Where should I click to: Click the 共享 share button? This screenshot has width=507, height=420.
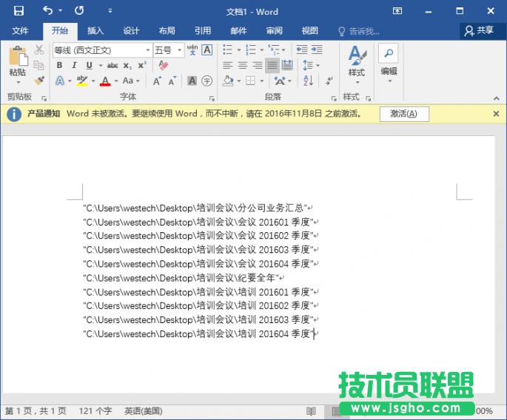479,31
